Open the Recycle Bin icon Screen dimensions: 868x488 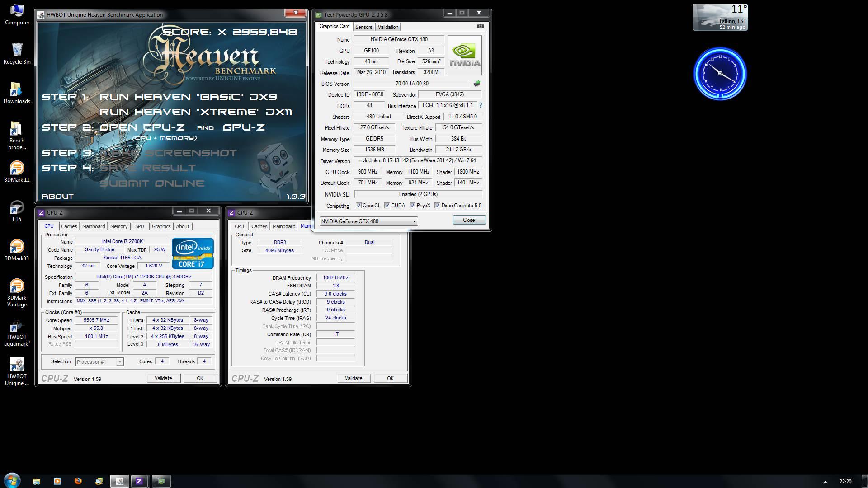click(x=17, y=54)
